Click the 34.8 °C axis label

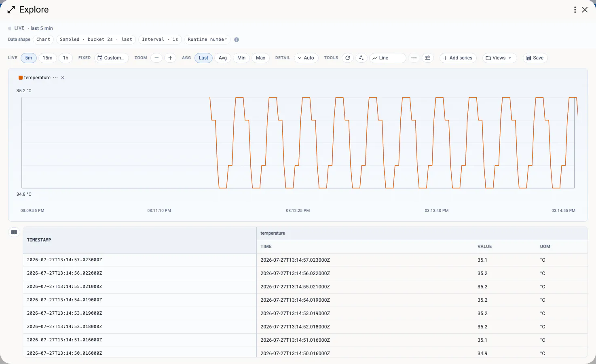click(x=24, y=194)
